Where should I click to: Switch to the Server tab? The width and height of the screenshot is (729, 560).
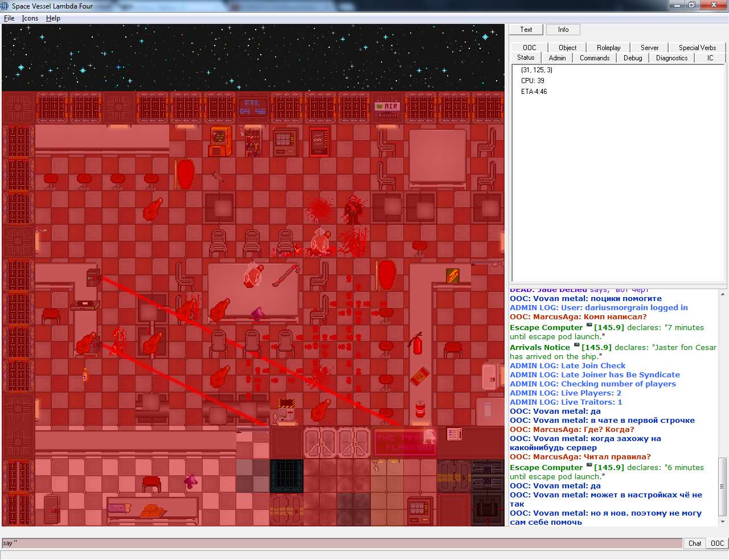click(649, 48)
